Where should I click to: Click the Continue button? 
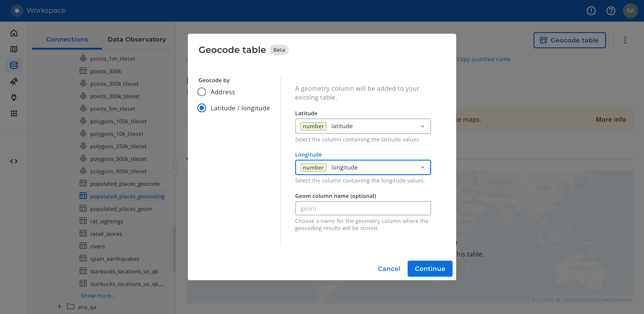430,269
